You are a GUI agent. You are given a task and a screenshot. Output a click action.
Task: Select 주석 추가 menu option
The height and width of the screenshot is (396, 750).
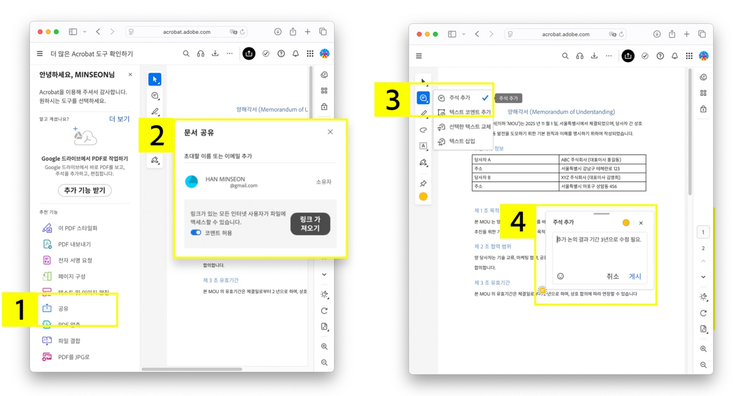(463, 98)
